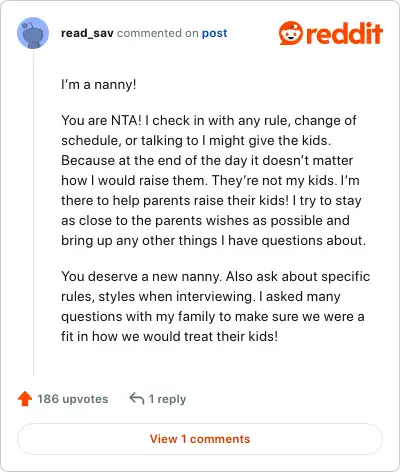The image size is (400, 472).
Task: Click the orange Reddit Snoo logo icon
Action: point(291,33)
